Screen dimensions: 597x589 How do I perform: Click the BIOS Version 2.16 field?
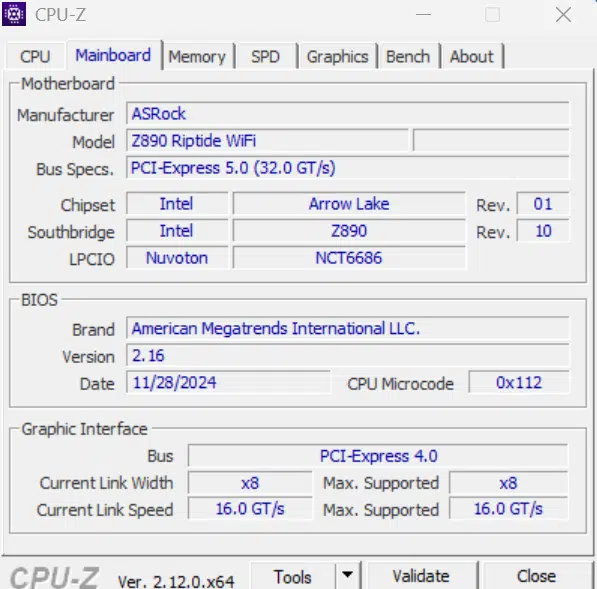point(348,355)
